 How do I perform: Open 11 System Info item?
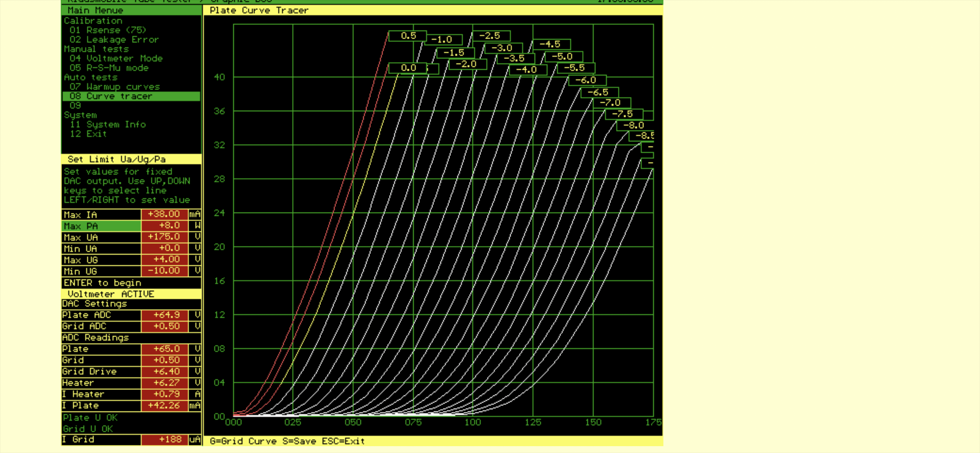[x=107, y=125]
